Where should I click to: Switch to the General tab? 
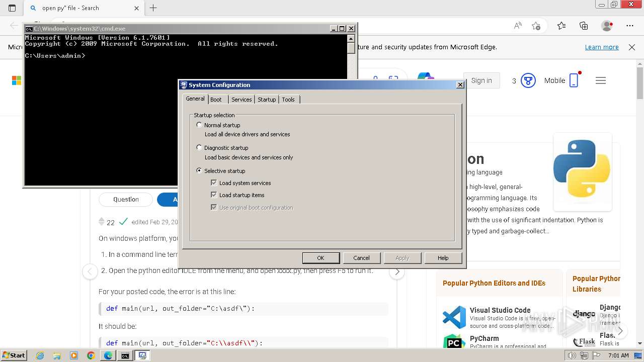195,99
